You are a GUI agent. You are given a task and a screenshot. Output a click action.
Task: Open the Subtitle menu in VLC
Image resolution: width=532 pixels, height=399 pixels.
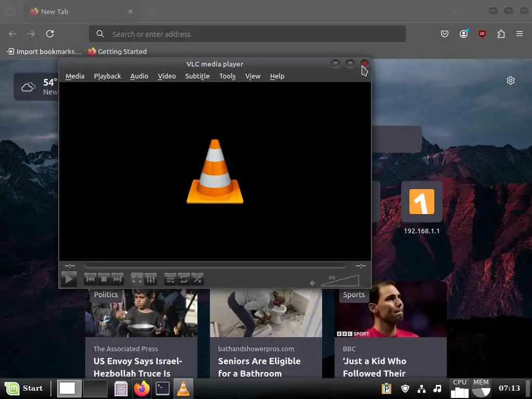[x=197, y=76]
